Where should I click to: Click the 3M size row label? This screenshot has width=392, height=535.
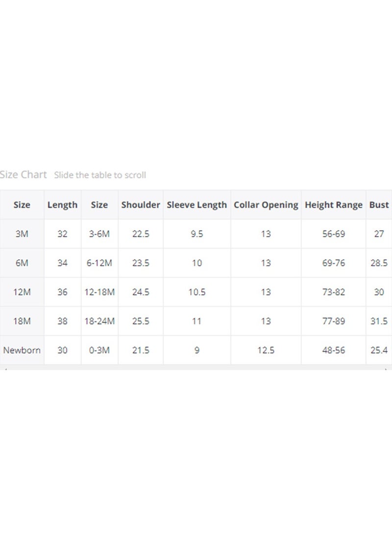pos(22,234)
